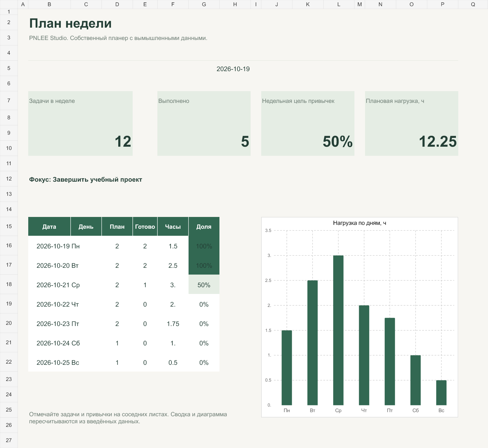The height and width of the screenshot is (448, 488).
Task: Click the hours cell 1.75 for Пт
Action: 173,324
